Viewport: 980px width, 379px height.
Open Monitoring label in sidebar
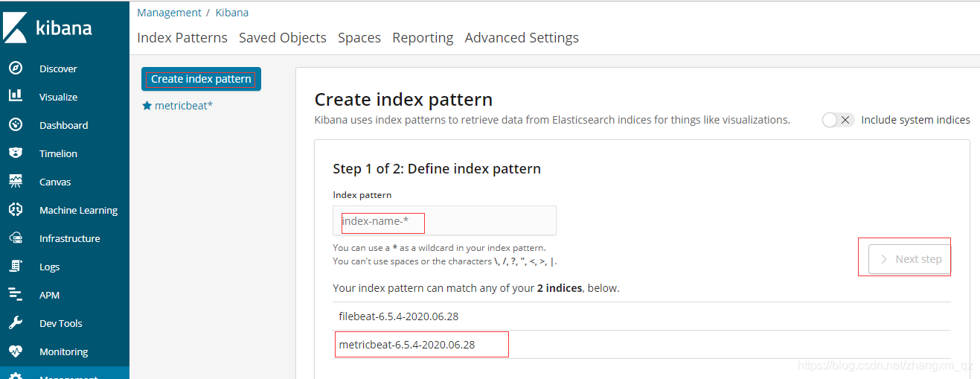(x=64, y=351)
